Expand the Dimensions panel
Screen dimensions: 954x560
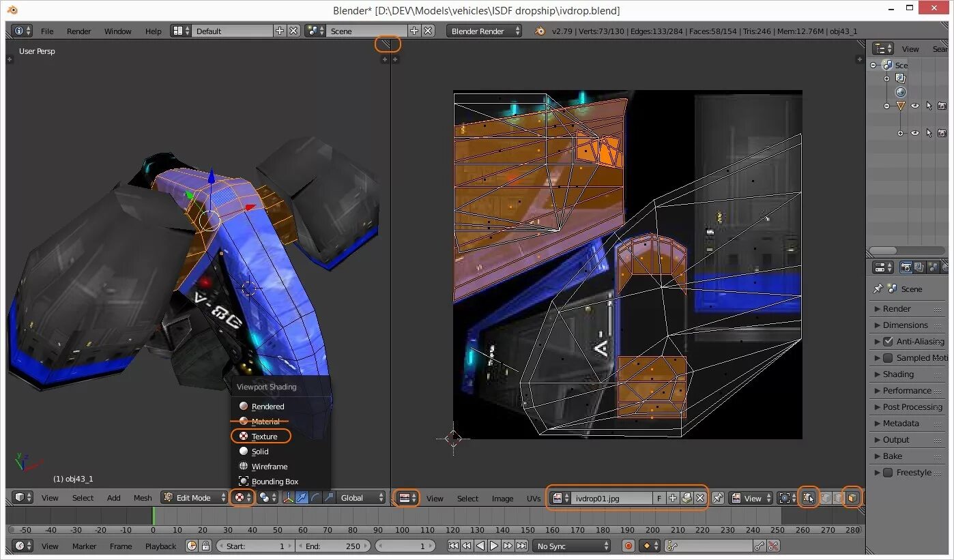coord(905,325)
